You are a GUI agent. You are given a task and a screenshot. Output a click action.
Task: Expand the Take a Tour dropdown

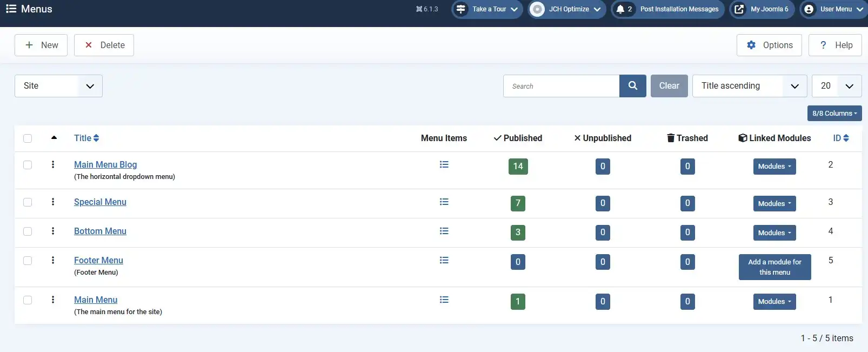(488, 9)
